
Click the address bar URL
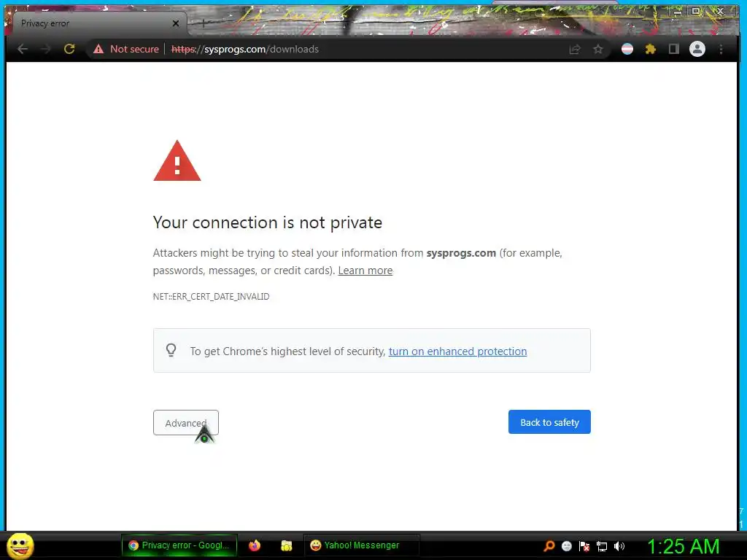coord(245,49)
